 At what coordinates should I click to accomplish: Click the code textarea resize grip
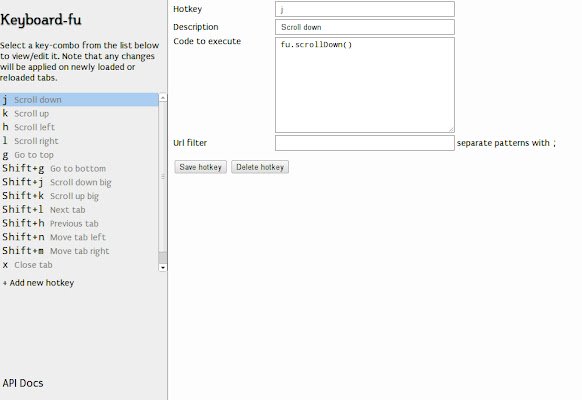click(x=451, y=129)
